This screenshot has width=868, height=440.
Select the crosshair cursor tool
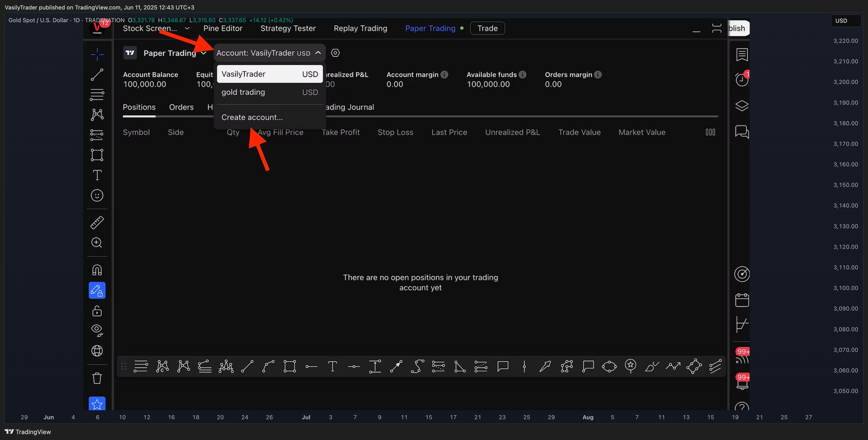point(97,54)
